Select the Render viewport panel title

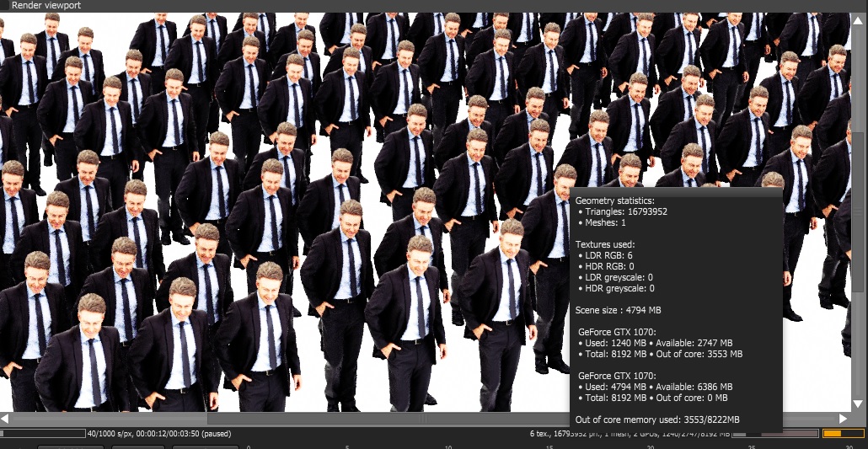[x=46, y=6]
